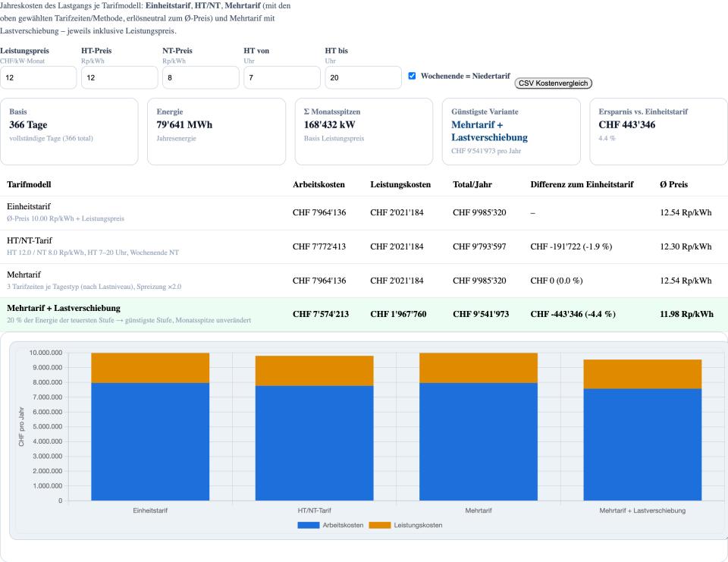The width and height of the screenshot is (728, 562).
Task: Click the Mehrtarif + Lastverschiebung row title
Action: 64,308
